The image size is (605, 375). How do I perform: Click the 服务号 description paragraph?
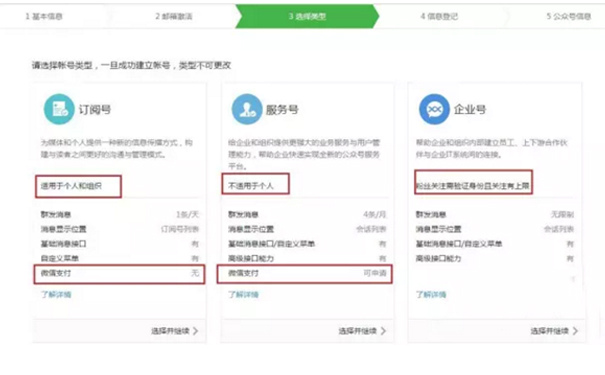(x=304, y=155)
